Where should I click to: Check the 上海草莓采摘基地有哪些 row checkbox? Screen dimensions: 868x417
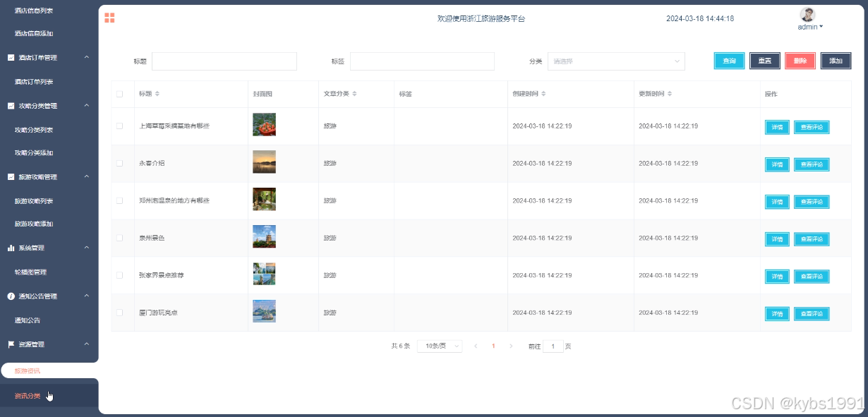coord(119,126)
